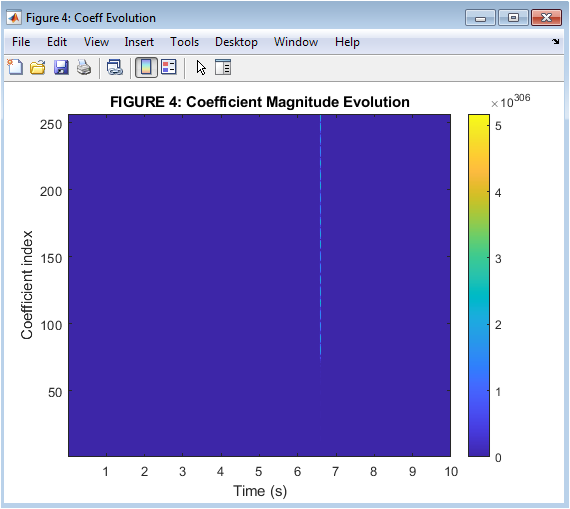Screen dimensions: 570x509
Task: Click the bright vertical line in the heatmap
Action: tap(320, 238)
